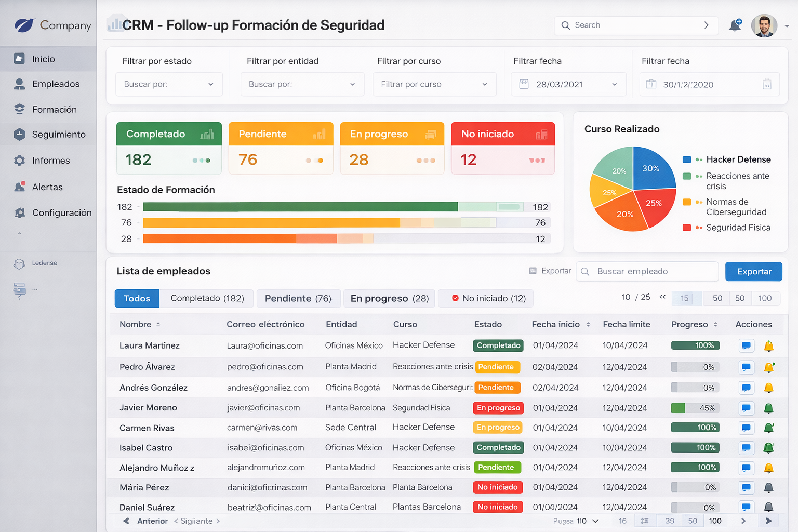
Task: Click the notification bell in the header
Action: (735, 25)
